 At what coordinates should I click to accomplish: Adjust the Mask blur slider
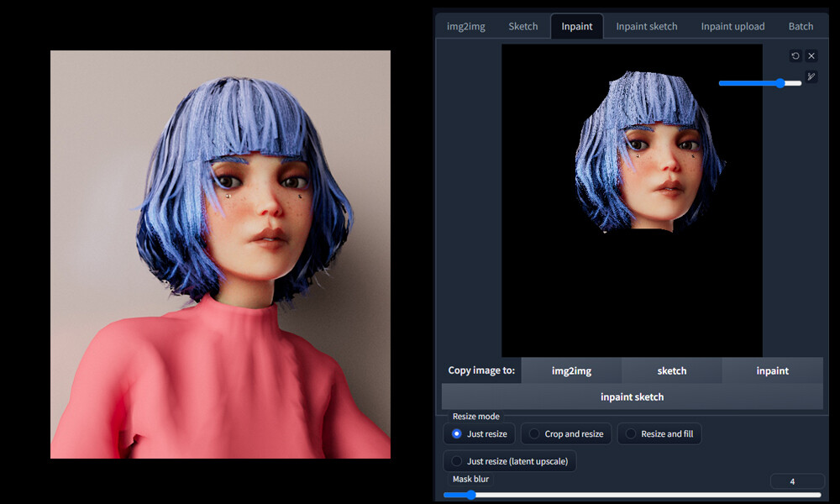pyautogui.click(x=633, y=495)
